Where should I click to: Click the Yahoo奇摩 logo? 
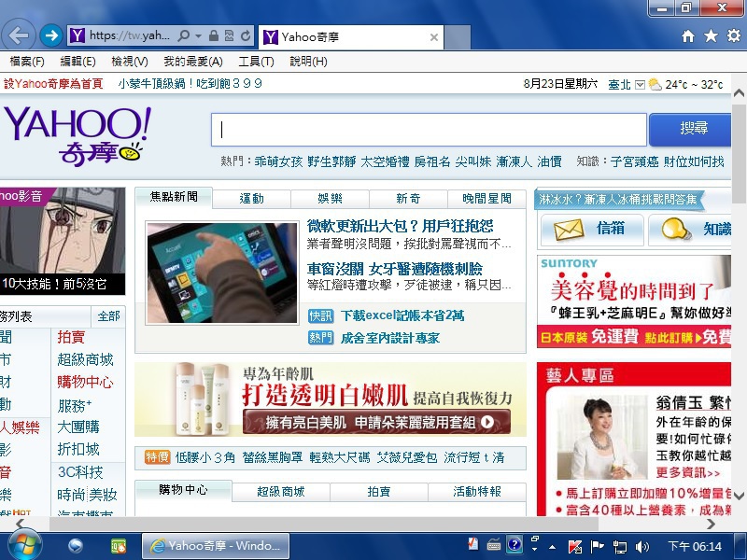pos(78,136)
